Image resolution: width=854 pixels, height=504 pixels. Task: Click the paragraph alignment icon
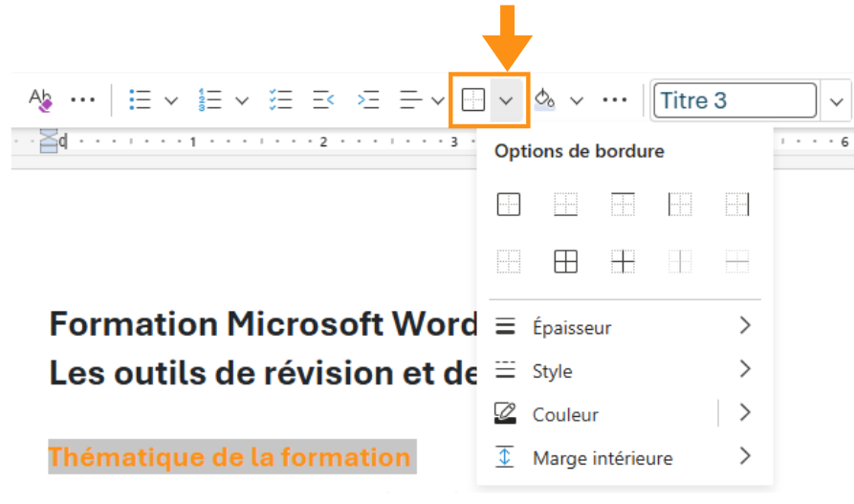pos(410,100)
